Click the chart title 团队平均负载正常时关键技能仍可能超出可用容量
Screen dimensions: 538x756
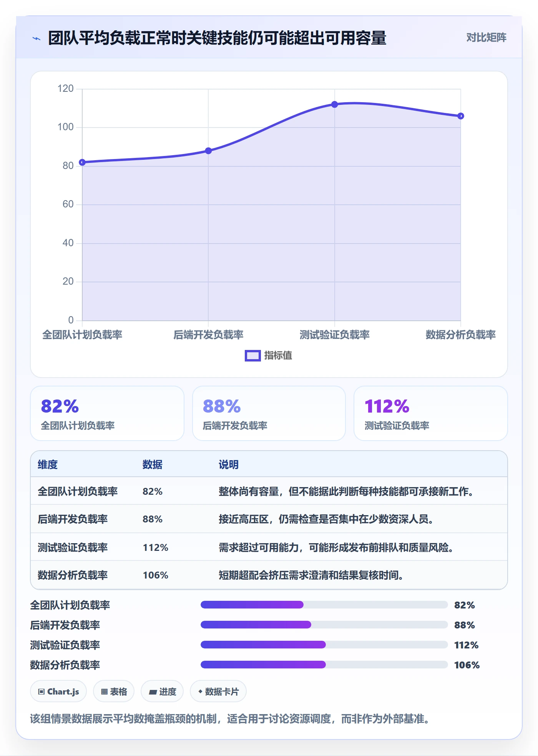tap(217, 38)
